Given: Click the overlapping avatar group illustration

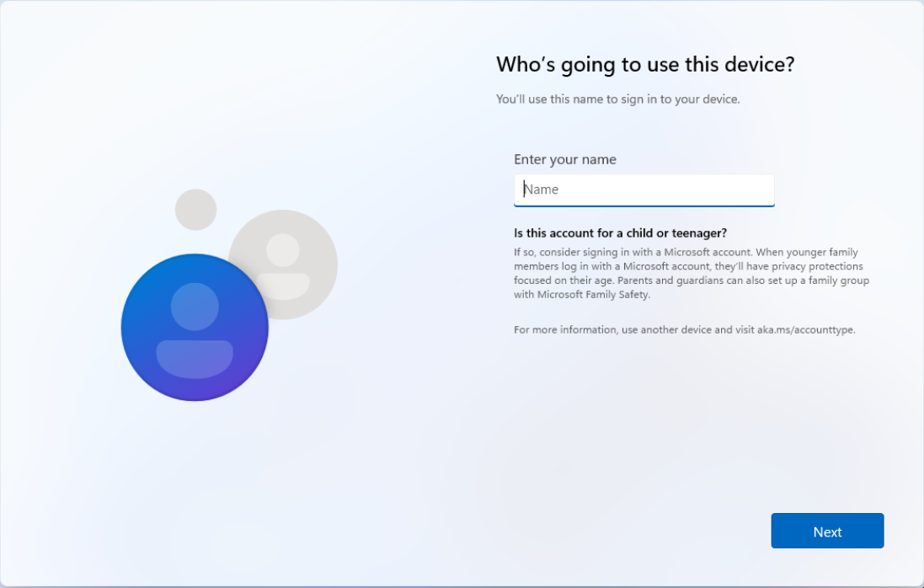Looking at the screenshot, I should [x=227, y=295].
